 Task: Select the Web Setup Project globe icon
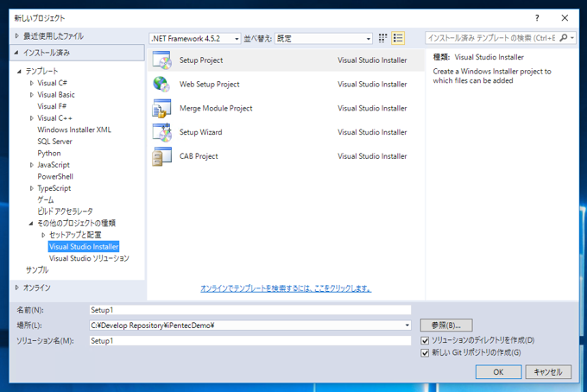click(162, 85)
